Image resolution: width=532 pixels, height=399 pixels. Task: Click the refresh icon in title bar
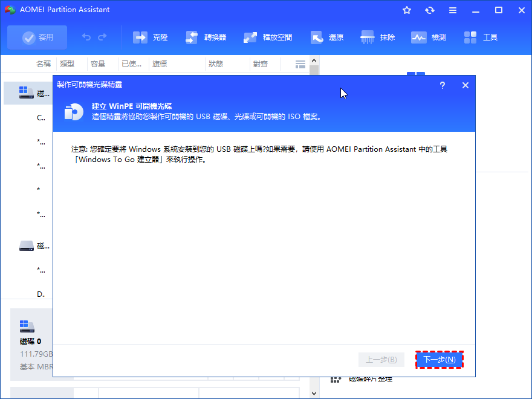click(430, 10)
